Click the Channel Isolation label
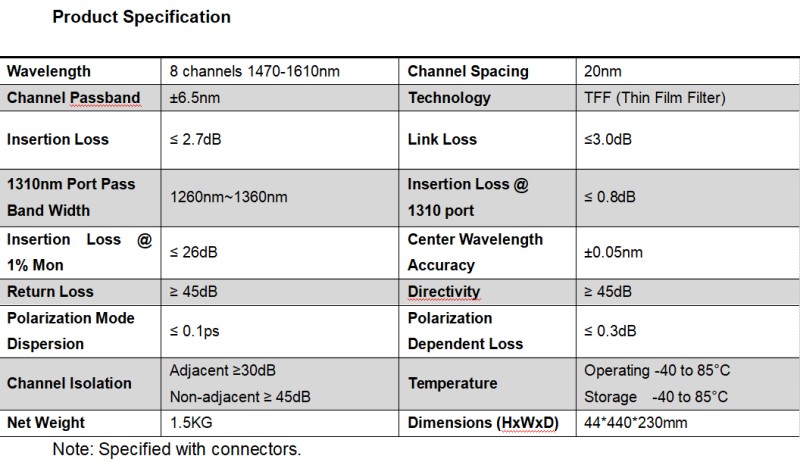800x462 pixels. [x=69, y=383]
